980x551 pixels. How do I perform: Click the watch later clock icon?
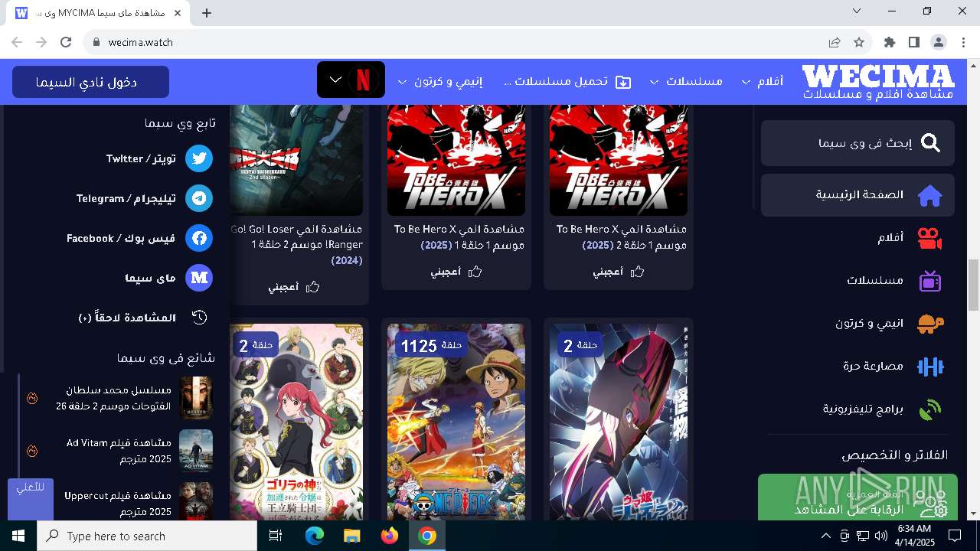click(x=199, y=318)
